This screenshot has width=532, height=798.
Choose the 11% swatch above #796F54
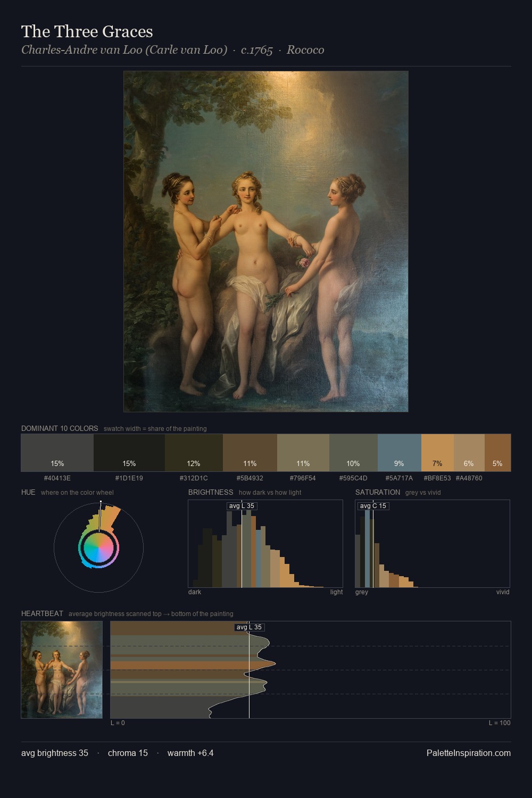pos(303,453)
